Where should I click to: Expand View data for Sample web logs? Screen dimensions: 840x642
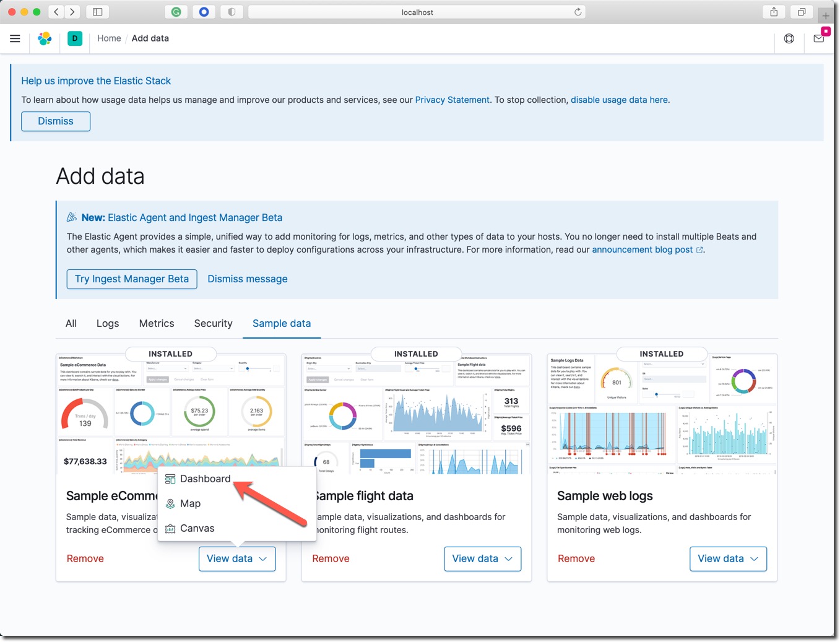729,559
